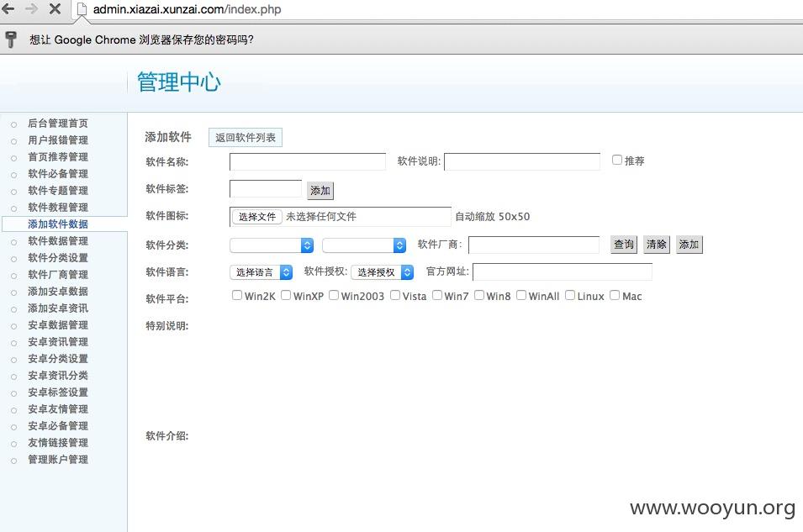Click the address bar URL

(x=187, y=9)
